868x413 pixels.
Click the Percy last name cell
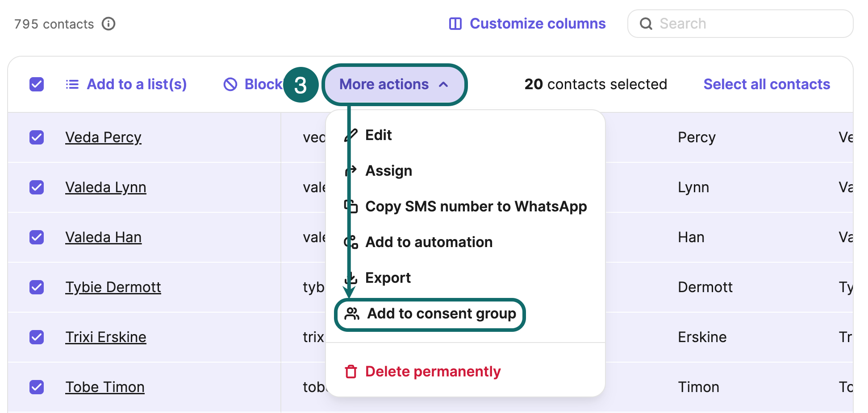click(697, 137)
